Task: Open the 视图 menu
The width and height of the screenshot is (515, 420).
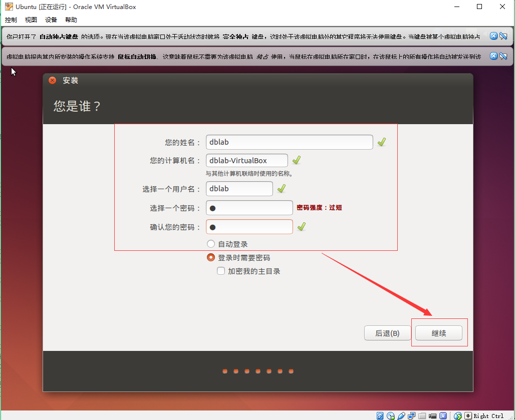Action: pos(31,20)
